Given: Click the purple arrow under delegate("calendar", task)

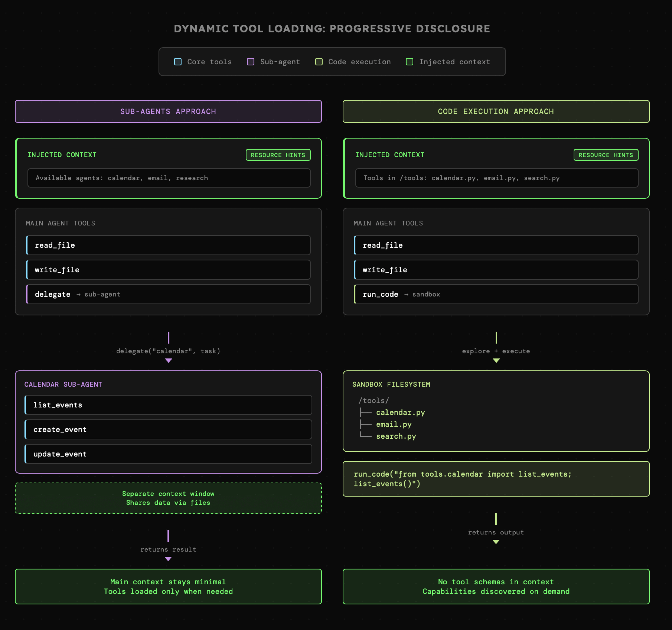Looking at the screenshot, I should (168, 360).
